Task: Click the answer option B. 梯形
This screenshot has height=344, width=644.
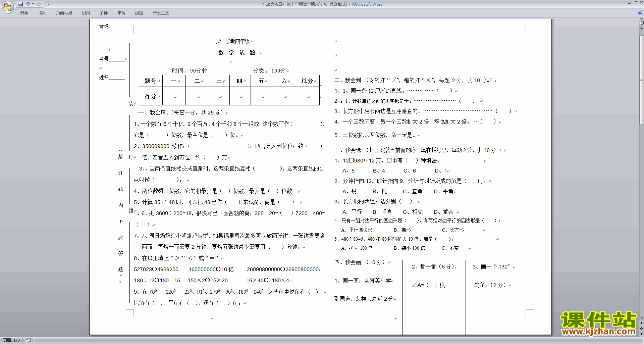Action: [x=402, y=230]
